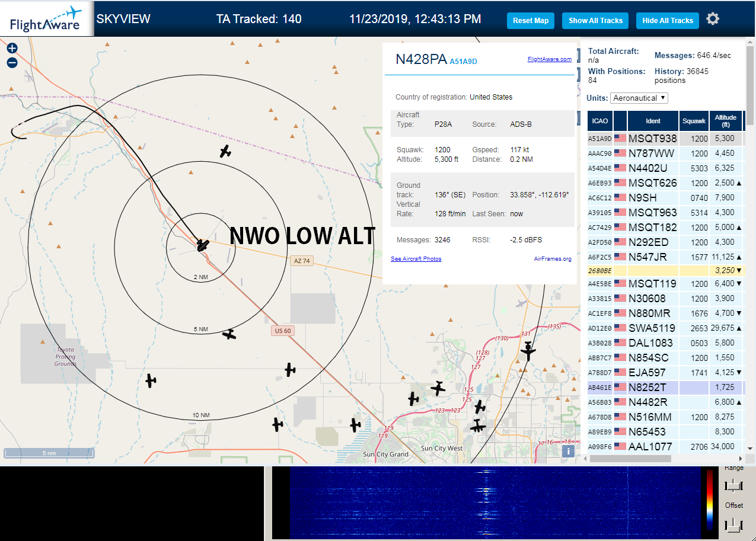Click US flag in SWA5119 row
The height and width of the screenshot is (541, 756).
tap(620, 328)
